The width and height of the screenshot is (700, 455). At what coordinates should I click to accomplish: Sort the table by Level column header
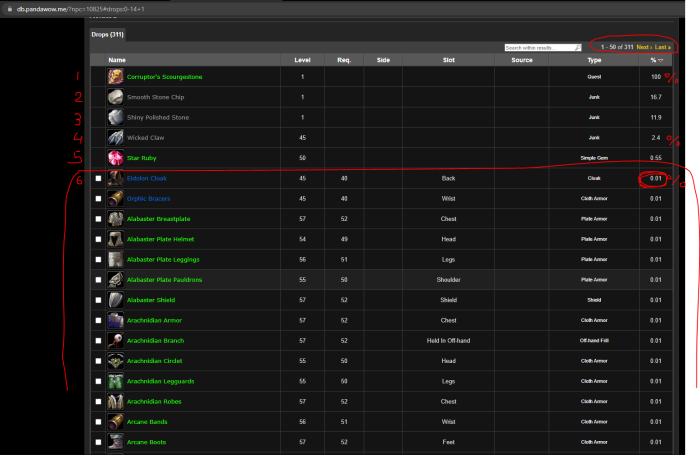click(x=301, y=60)
